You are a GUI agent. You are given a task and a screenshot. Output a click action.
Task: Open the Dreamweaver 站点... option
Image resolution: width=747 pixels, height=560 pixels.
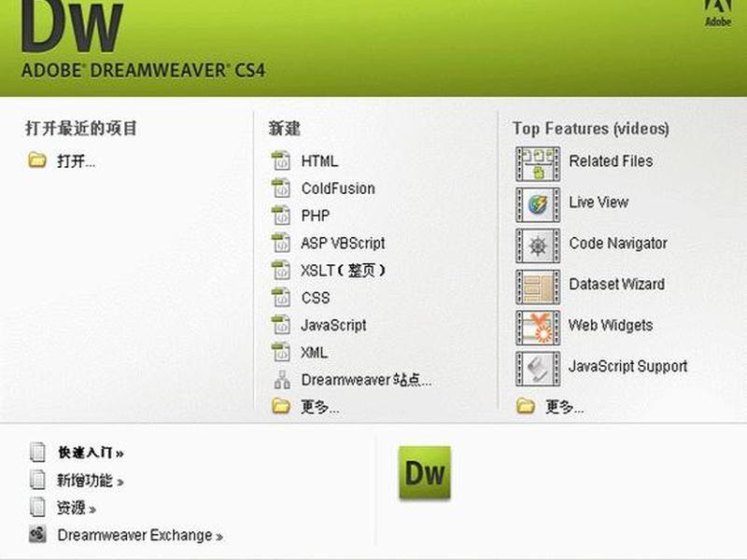(367, 380)
